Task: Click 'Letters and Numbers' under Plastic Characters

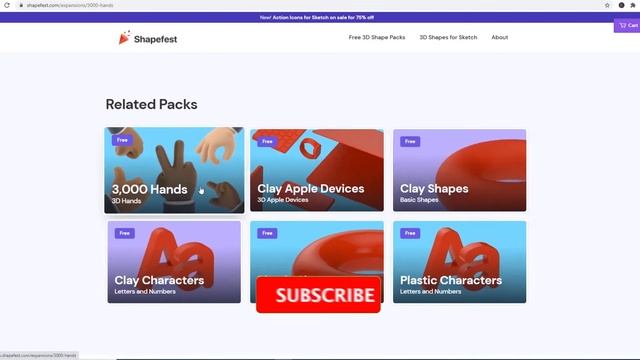Action: point(431,291)
